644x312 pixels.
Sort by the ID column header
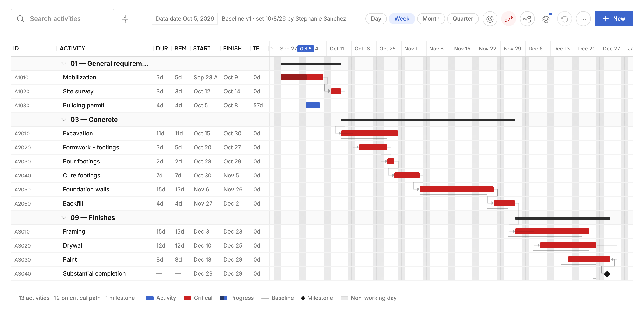16,49
